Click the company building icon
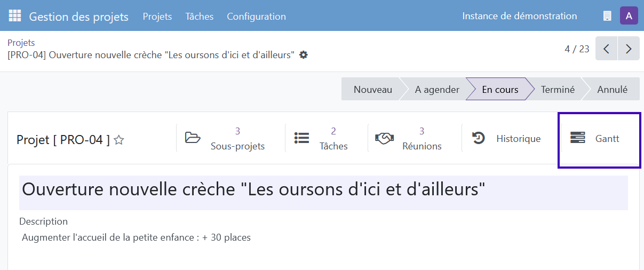The image size is (644, 270). tap(607, 16)
